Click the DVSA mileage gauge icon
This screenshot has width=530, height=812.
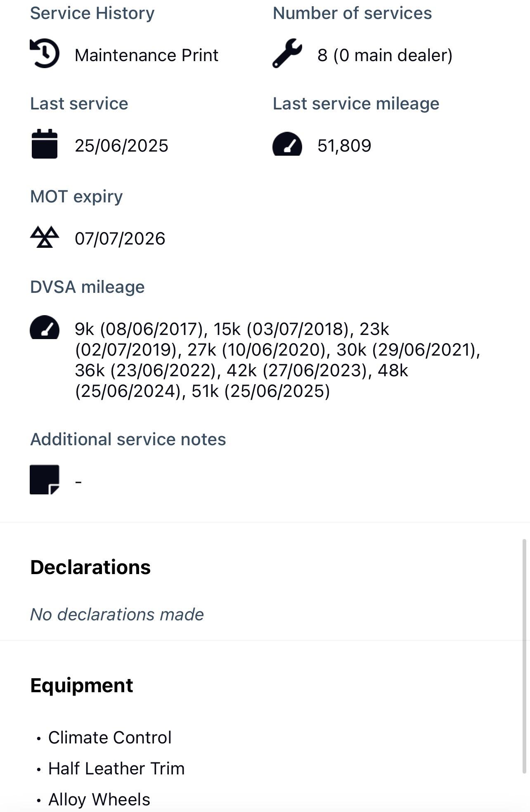point(45,328)
